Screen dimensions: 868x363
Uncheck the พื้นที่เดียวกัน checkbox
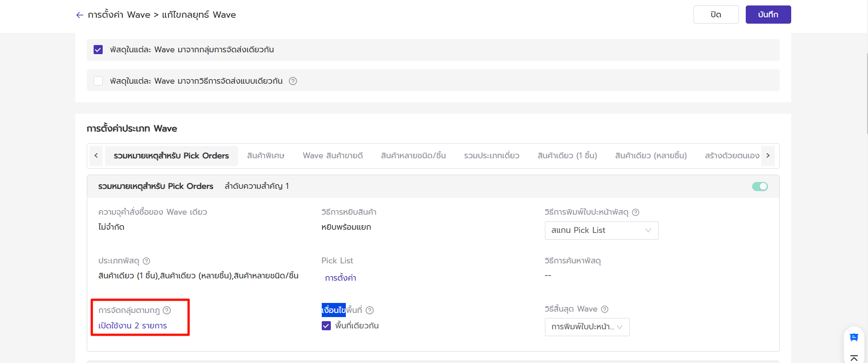point(326,326)
